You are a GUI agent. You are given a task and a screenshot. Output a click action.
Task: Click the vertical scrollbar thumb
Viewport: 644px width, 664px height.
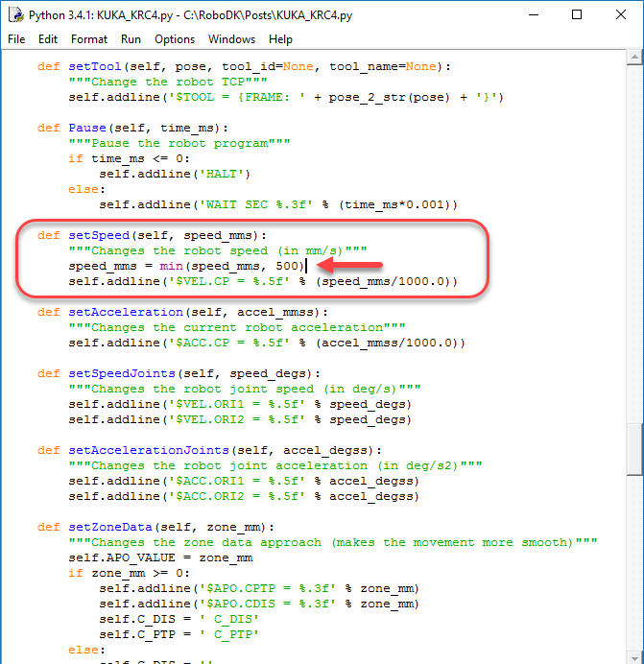click(634, 450)
